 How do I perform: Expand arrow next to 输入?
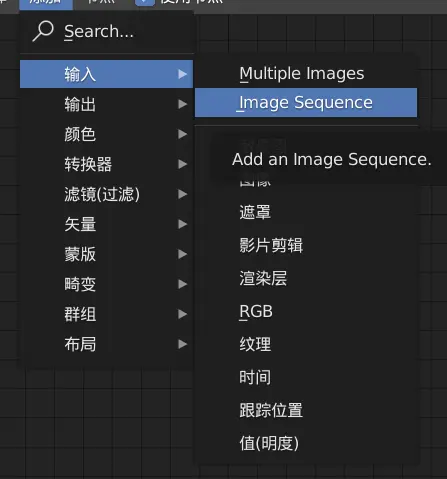[182, 74]
